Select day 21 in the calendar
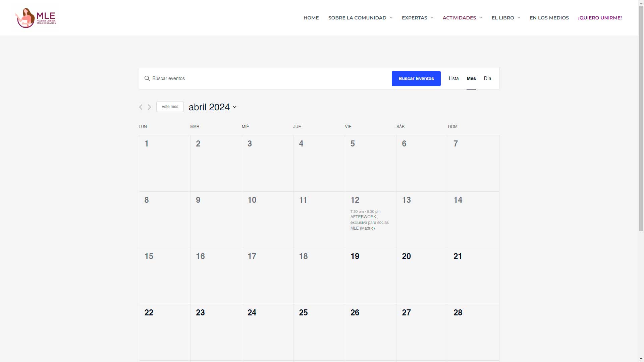The image size is (644, 362). point(458,256)
